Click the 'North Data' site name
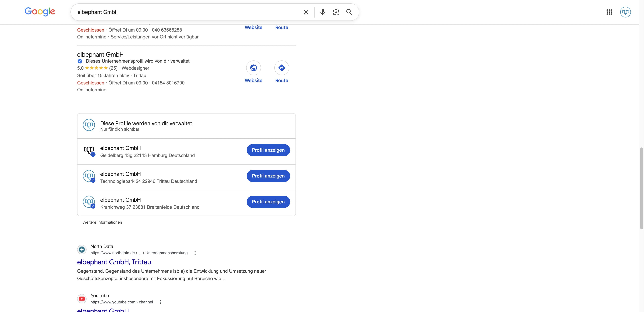Screen dimensions: 644x312 (x=102, y=246)
